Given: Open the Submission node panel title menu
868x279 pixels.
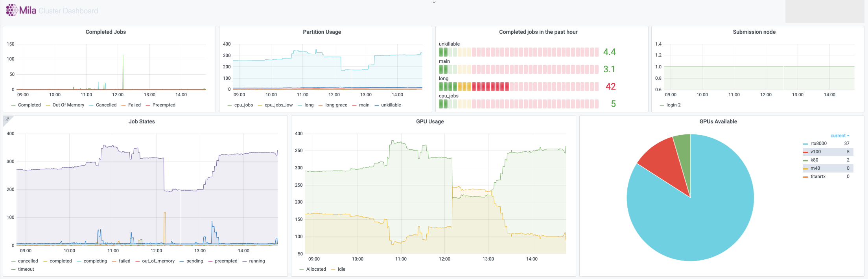Looking at the screenshot, I should click(754, 32).
